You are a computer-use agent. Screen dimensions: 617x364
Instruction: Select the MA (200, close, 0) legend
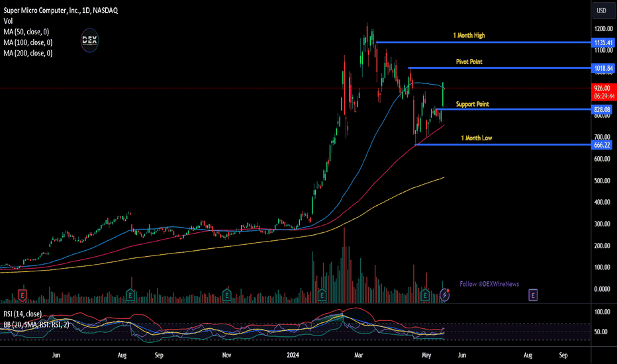point(28,53)
